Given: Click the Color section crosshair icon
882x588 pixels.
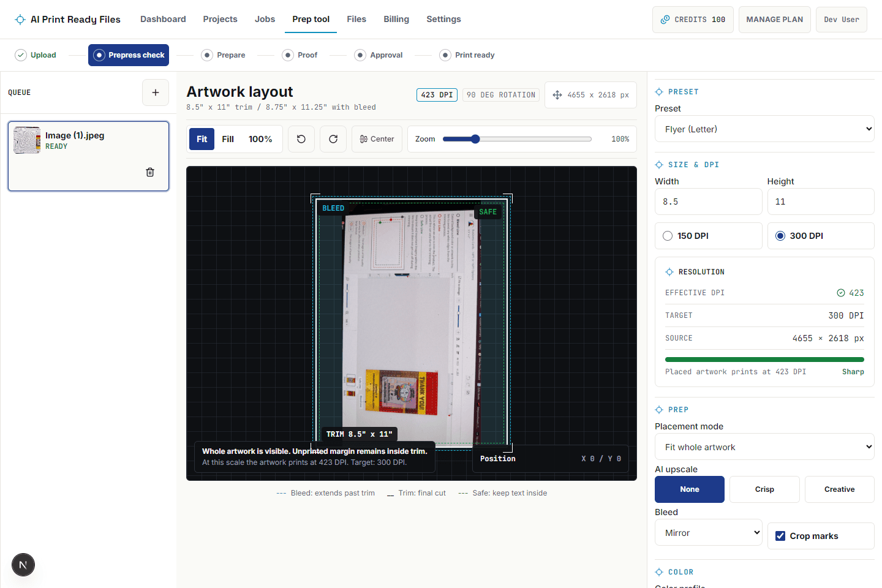Looking at the screenshot, I should click(x=659, y=572).
